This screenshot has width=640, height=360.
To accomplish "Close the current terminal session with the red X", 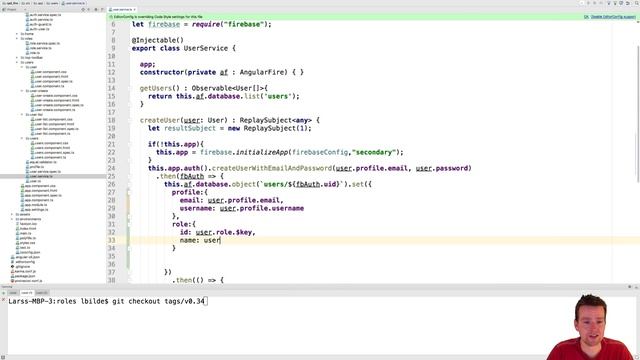I will 3,300.
